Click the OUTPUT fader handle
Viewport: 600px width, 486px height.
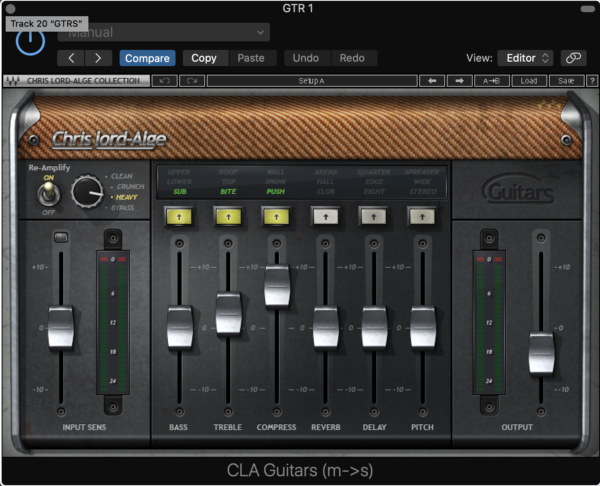click(541, 353)
